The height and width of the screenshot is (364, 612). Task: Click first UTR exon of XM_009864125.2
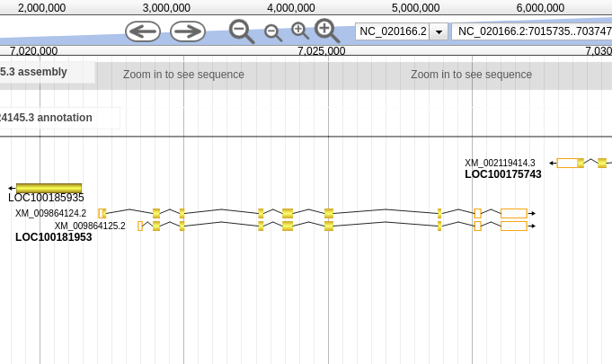[140, 226]
